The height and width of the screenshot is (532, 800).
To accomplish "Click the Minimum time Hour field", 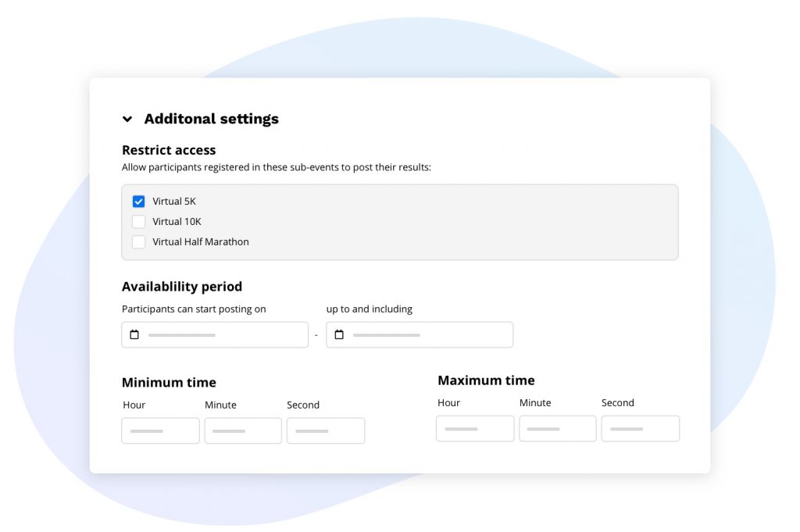I will [160, 431].
